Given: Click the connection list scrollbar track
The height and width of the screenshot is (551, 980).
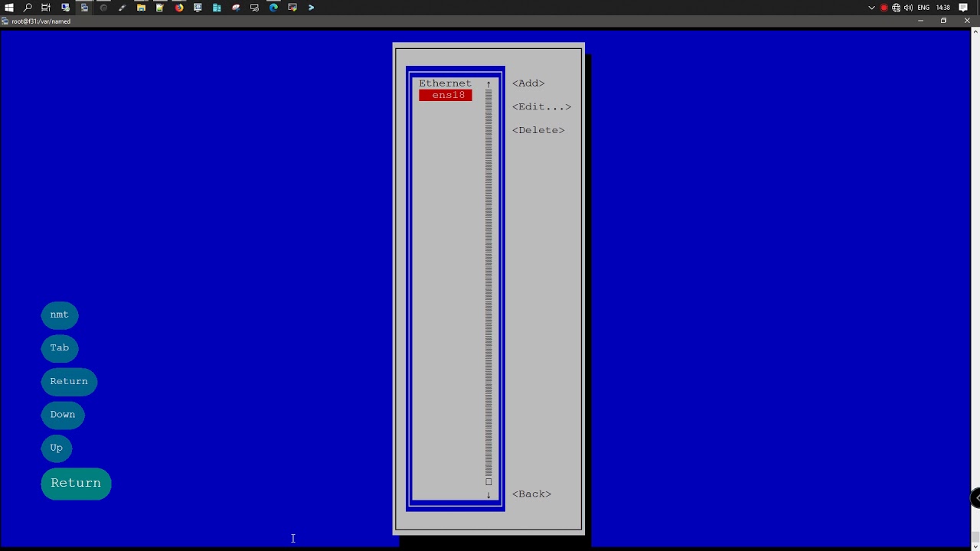Looking at the screenshot, I should click(x=488, y=283).
